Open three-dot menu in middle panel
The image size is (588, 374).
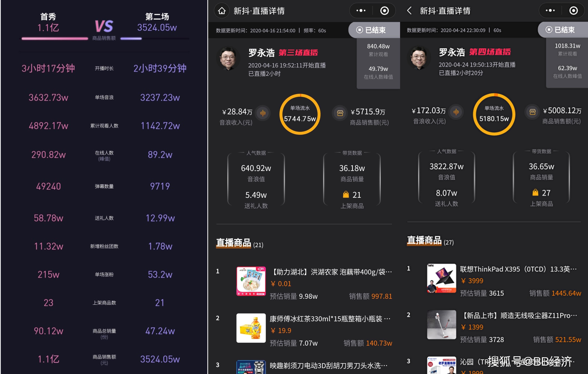pos(361,11)
